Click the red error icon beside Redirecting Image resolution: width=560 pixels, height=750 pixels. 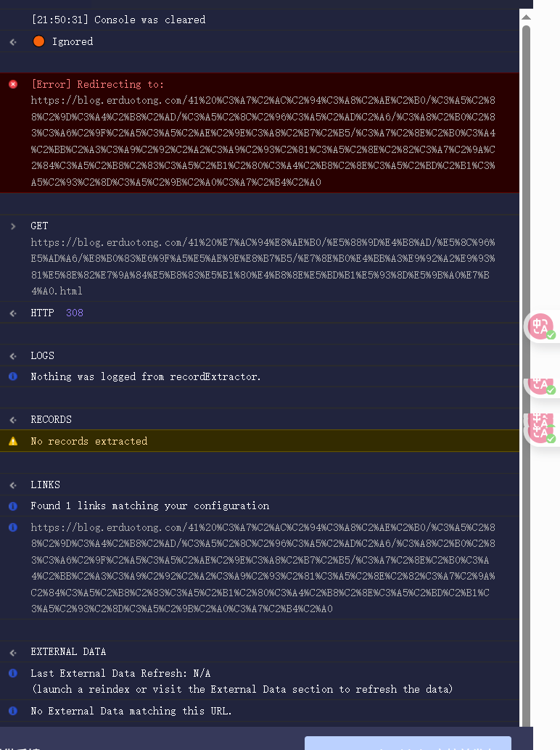[13, 84]
